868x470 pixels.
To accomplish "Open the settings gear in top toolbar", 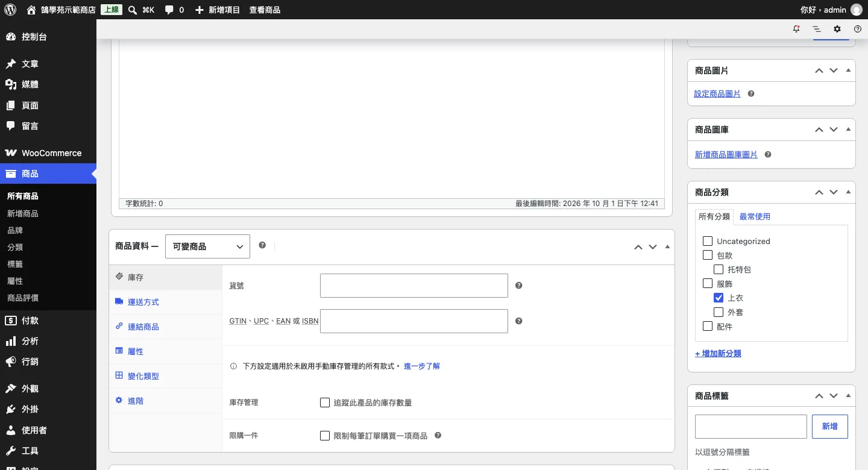I will point(837,29).
